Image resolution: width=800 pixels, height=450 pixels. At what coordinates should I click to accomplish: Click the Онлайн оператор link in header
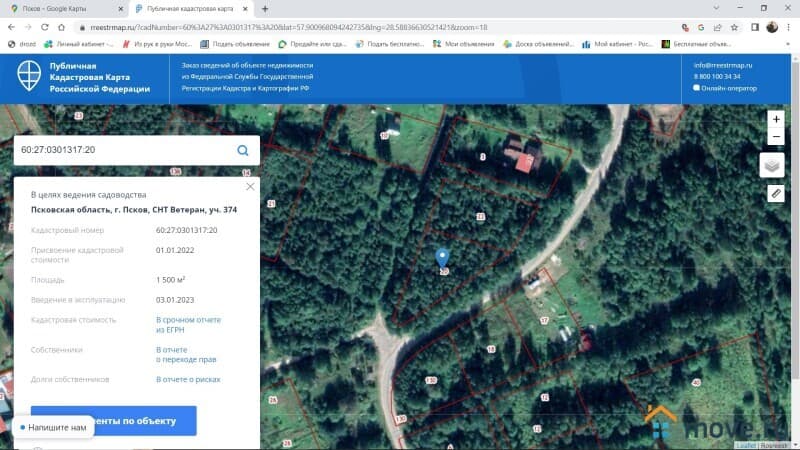coord(725,88)
